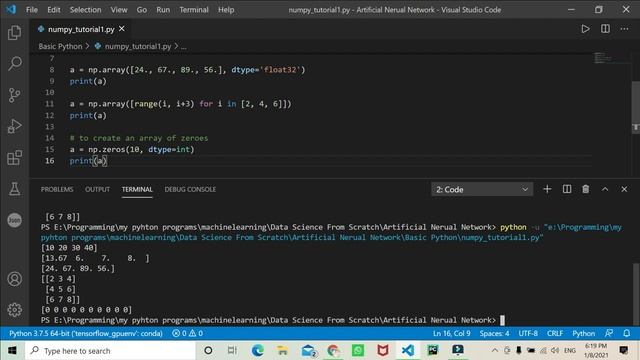This screenshot has height=360, width=640.
Task: Open the Terminal menu
Action: point(194,9)
